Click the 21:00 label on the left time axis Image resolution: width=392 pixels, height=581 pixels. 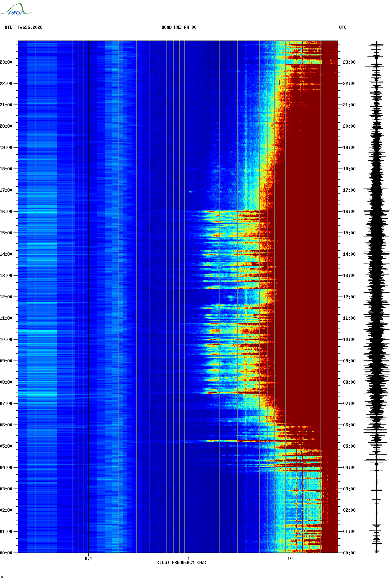tap(6, 105)
